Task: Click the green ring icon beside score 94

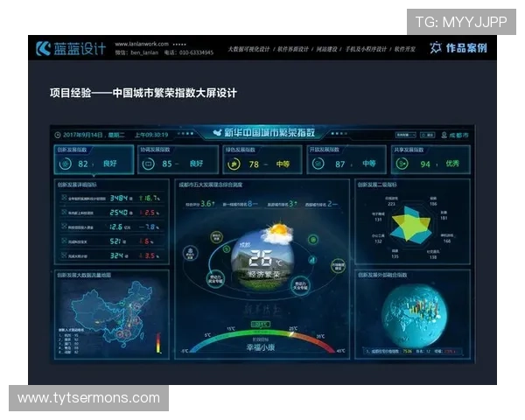Action: (x=402, y=164)
